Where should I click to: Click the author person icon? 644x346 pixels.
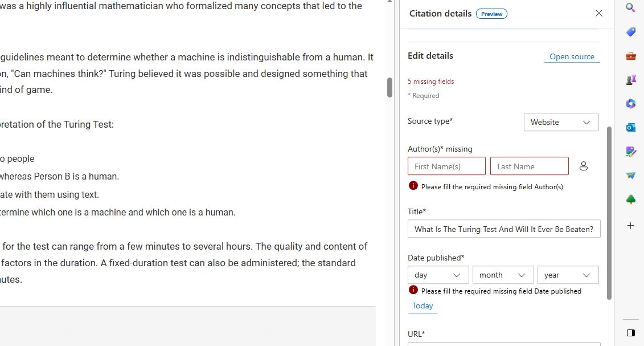(584, 166)
